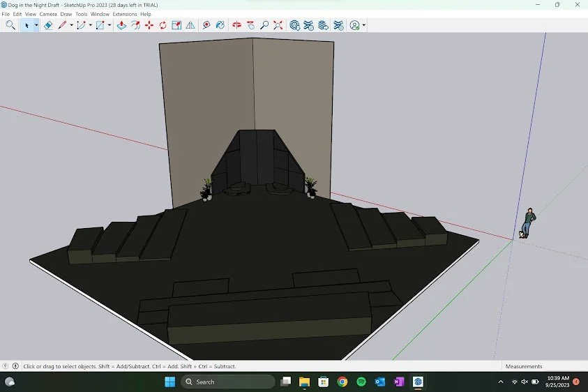Open the View menu
This screenshot has width=588, height=392.
31,14
